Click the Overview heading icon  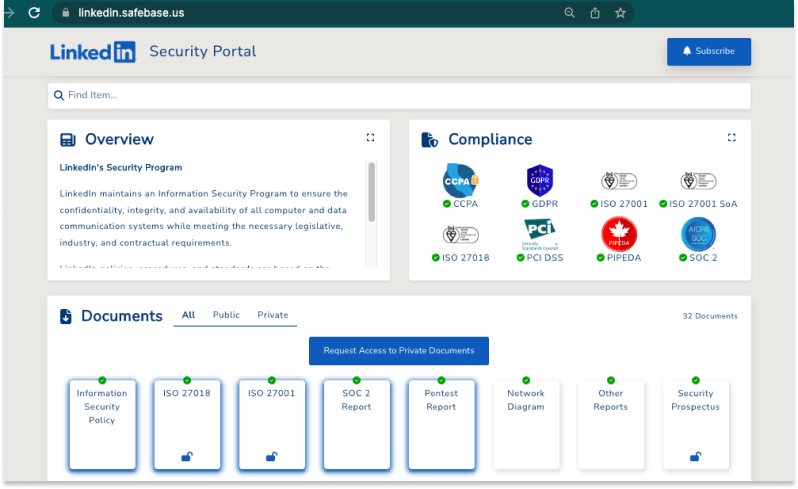click(x=68, y=139)
